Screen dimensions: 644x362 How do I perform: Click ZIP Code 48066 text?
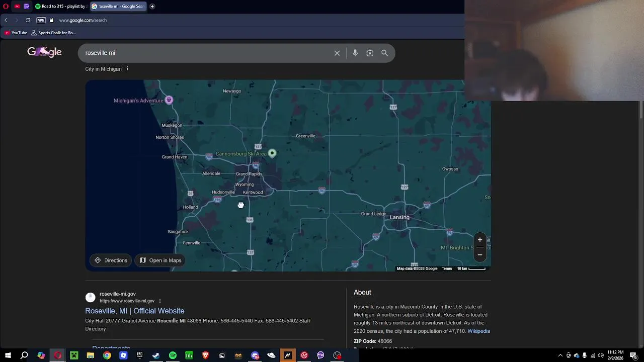point(373,341)
